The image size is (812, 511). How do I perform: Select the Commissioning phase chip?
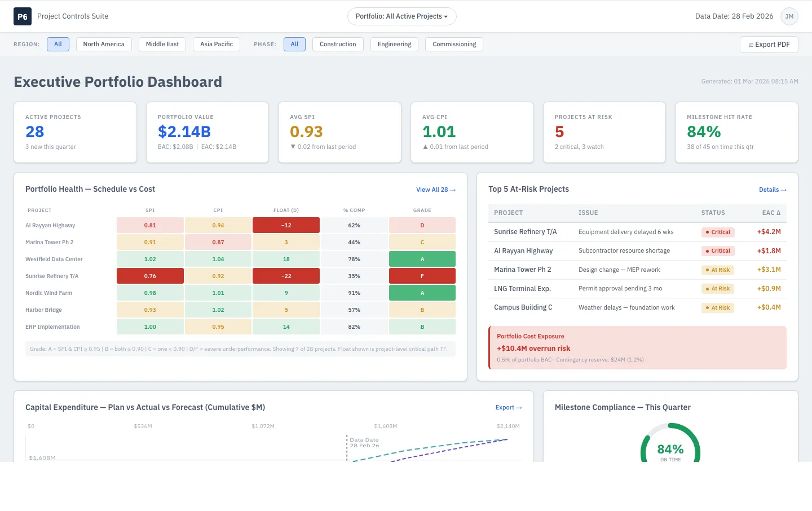454,45
